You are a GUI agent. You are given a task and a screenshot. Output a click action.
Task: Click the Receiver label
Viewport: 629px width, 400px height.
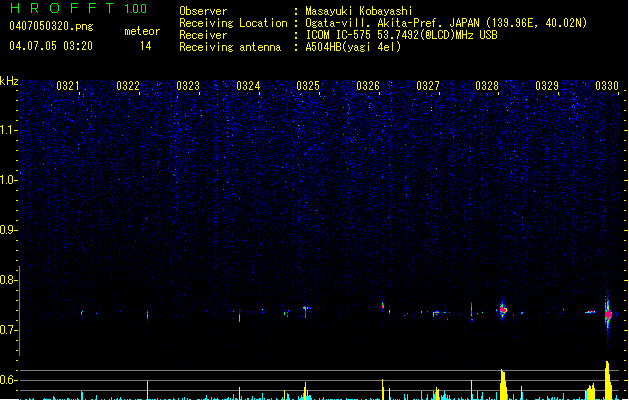(x=203, y=35)
